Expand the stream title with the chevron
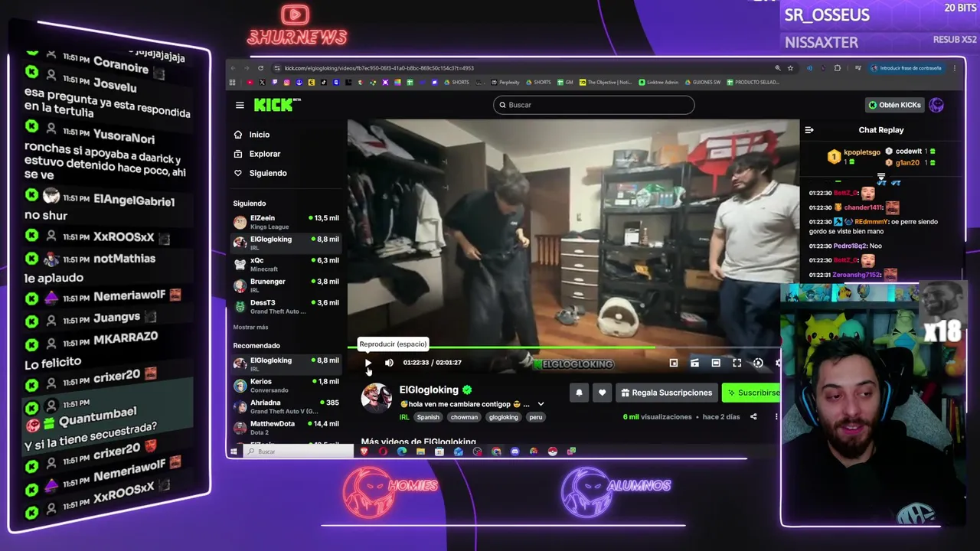The height and width of the screenshot is (551, 980). tap(541, 404)
